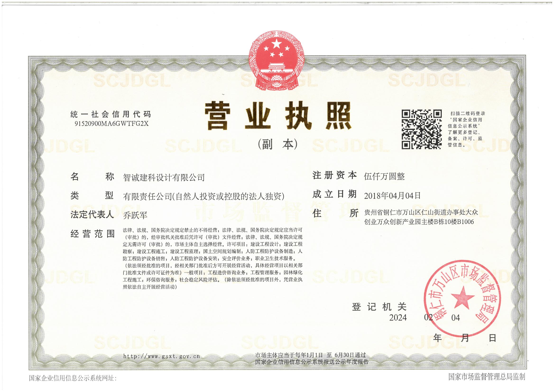Click the 注册资本 label
The image size is (554, 392).
point(335,175)
